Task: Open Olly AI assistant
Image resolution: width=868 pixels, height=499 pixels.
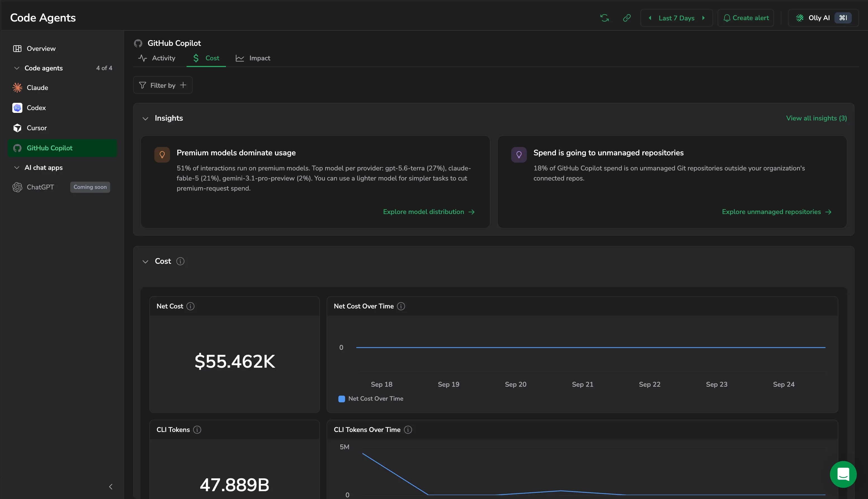Action: [x=823, y=18]
